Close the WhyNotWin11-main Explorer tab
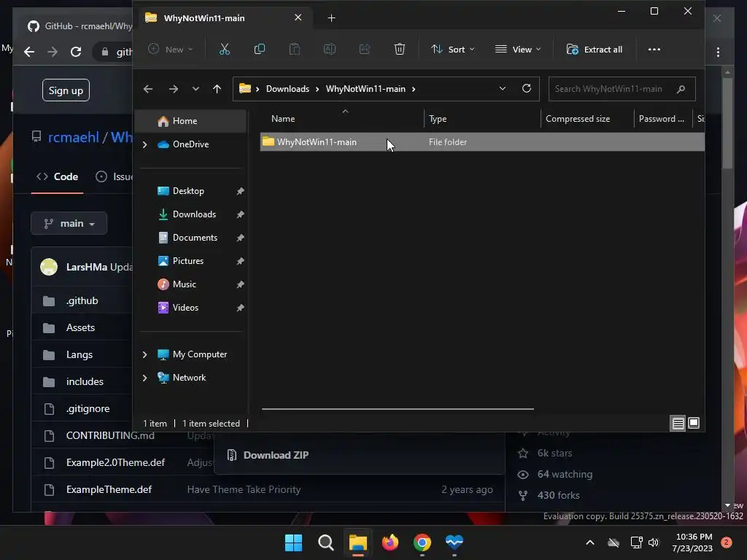Image resolution: width=747 pixels, height=560 pixels. click(298, 17)
